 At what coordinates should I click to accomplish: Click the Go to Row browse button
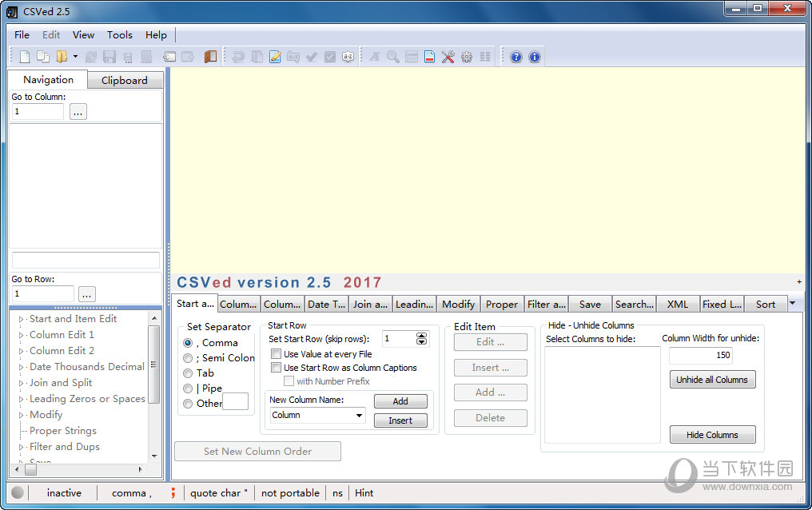click(87, 294)
